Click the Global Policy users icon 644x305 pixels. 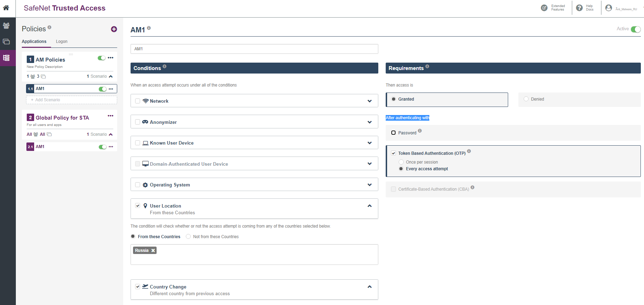pyautogui.click(x=36, y=134)
